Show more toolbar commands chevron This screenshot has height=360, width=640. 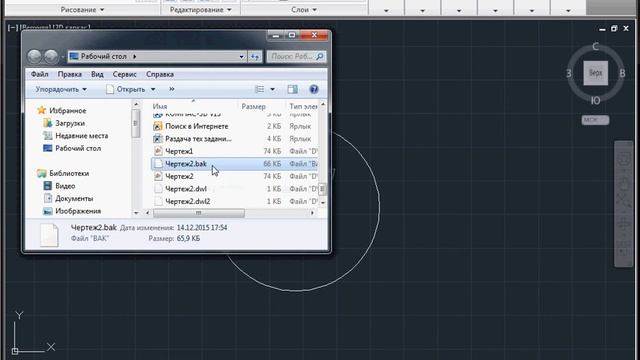(x=172, y=89)
